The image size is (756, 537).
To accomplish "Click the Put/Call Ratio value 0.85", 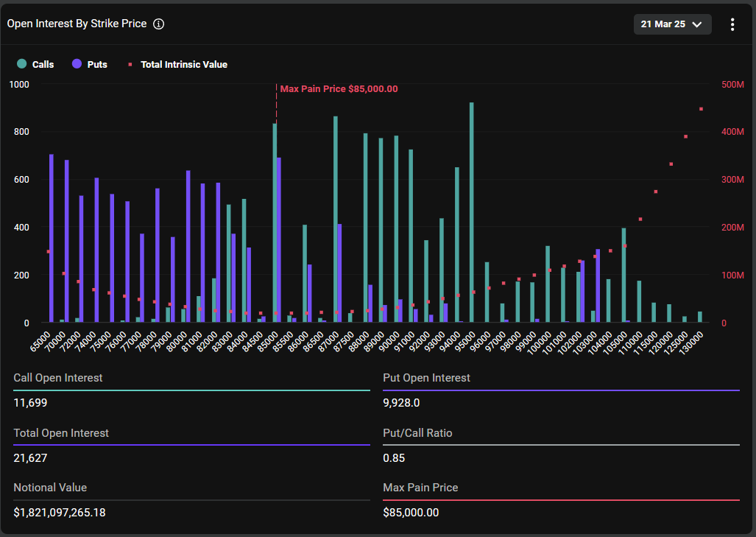I will [x=393, y=458].
